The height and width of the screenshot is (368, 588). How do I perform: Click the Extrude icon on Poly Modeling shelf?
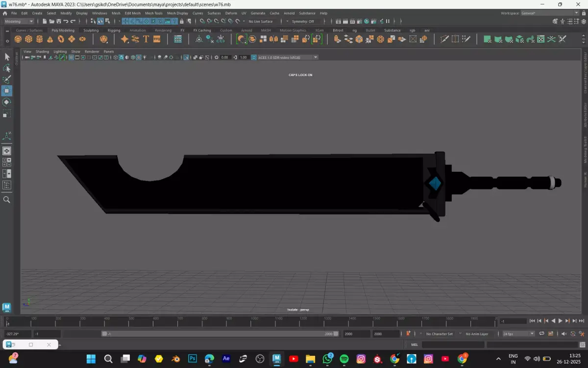(x=338, y=39)
